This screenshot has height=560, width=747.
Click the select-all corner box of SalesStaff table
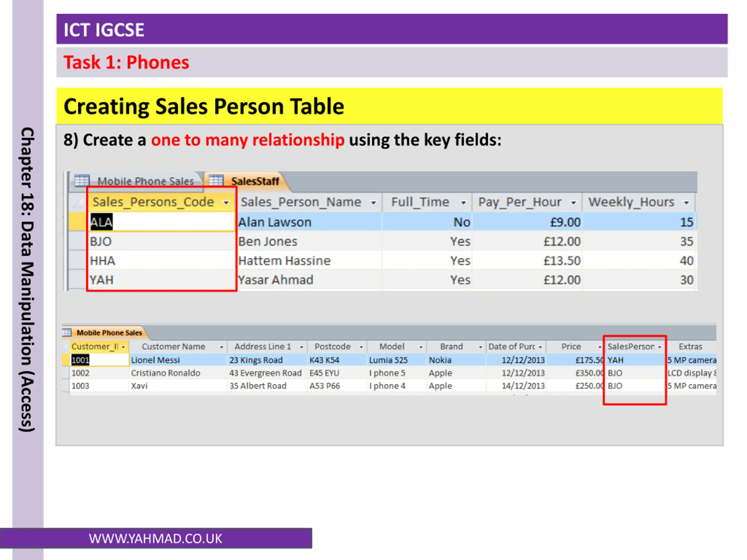coord(77,202)
